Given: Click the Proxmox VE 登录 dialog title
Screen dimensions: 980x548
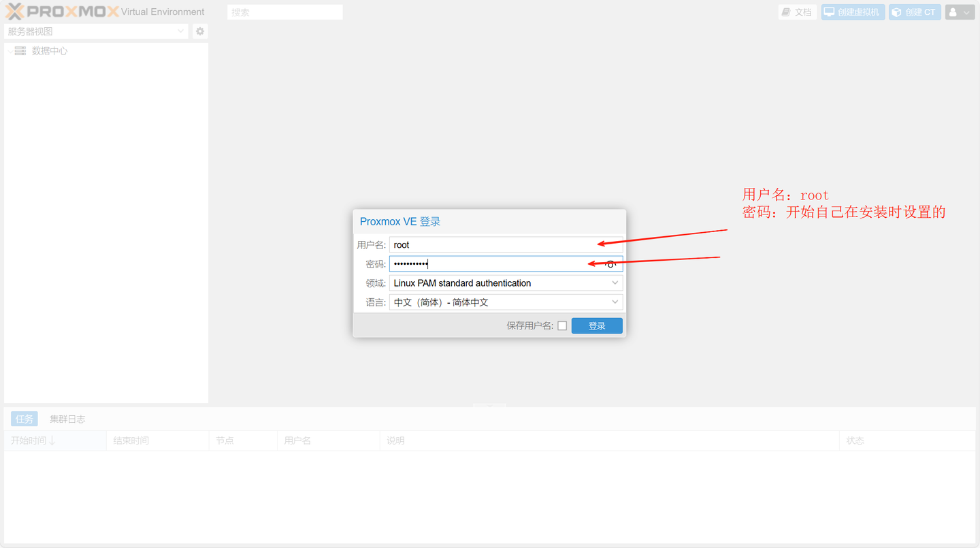Looking at the screenshot, I should (x=400, y=222).
